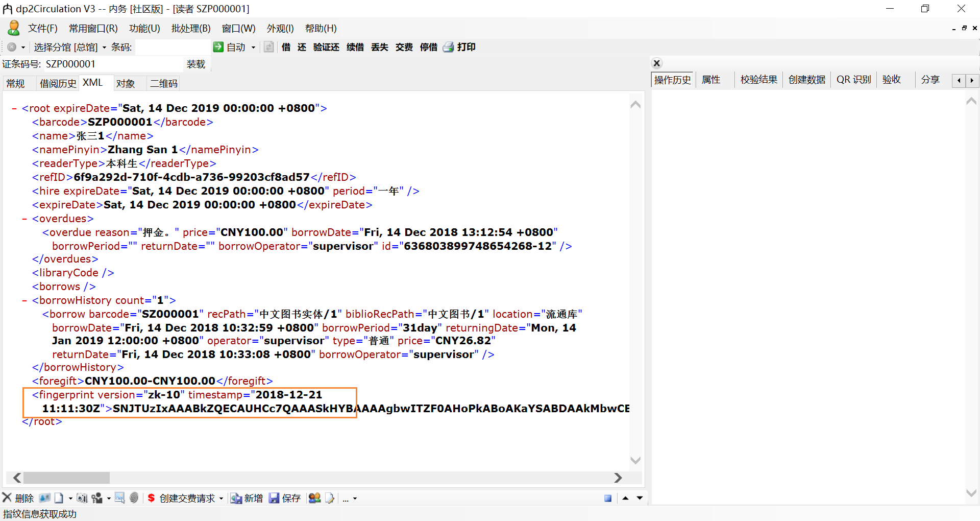
Task: Click the 保存 save disk icon
Action: [x=275, y=498]
